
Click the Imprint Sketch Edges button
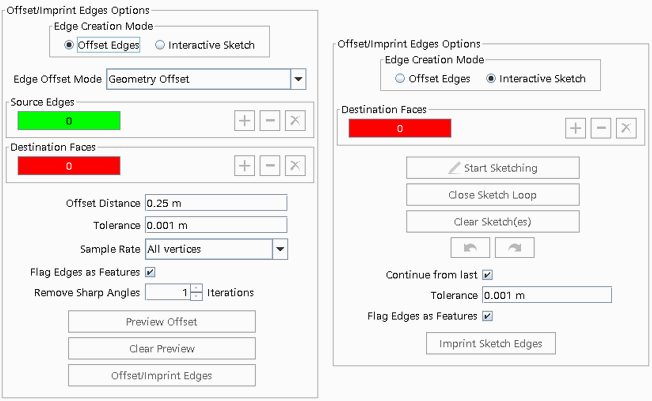pyautogui.click(x=490, y=344)
